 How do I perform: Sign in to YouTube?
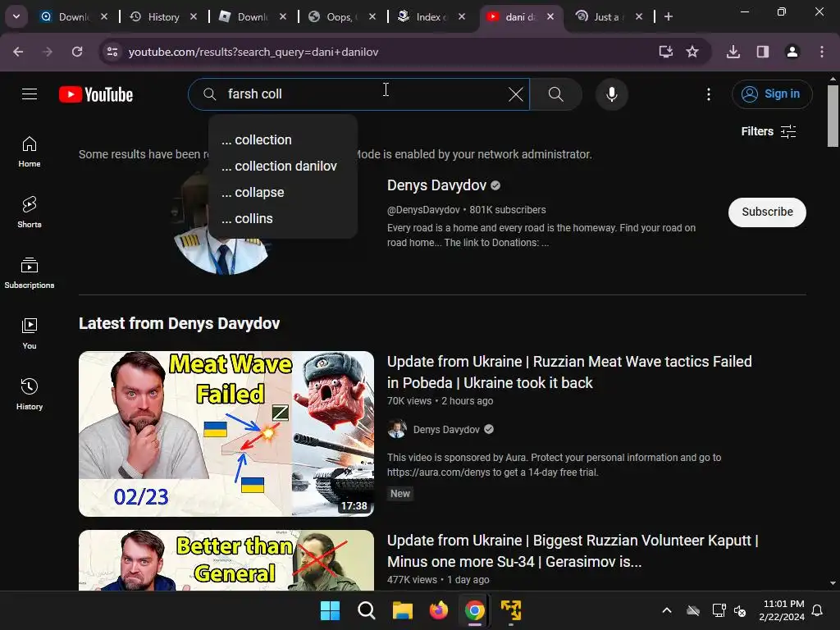coord(772,94)
